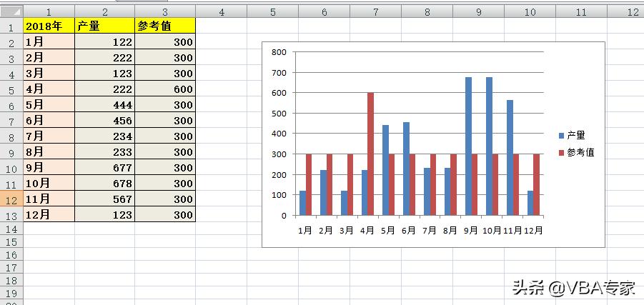
Task: Click the yellow 参考值 header cell
Action: 164,26
